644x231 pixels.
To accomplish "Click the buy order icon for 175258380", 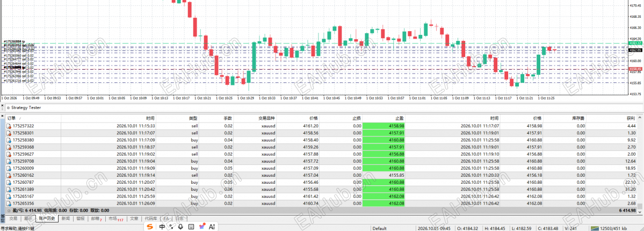I will point(9,140).
